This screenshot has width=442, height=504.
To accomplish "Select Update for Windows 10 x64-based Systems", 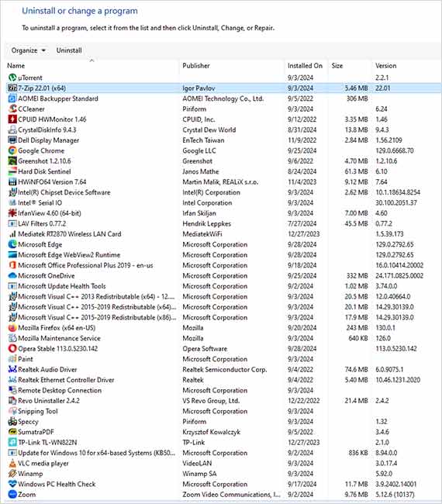I will pos(224,453).
